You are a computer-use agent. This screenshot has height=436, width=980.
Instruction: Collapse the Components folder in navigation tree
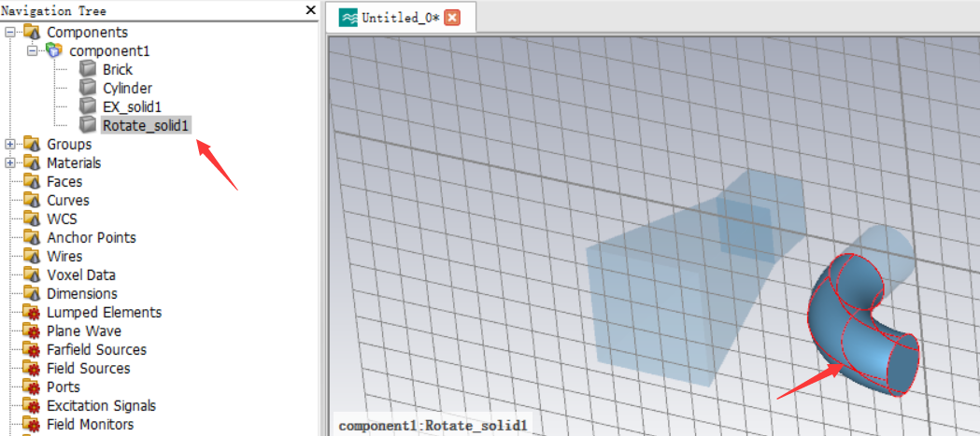click(9, 32)
